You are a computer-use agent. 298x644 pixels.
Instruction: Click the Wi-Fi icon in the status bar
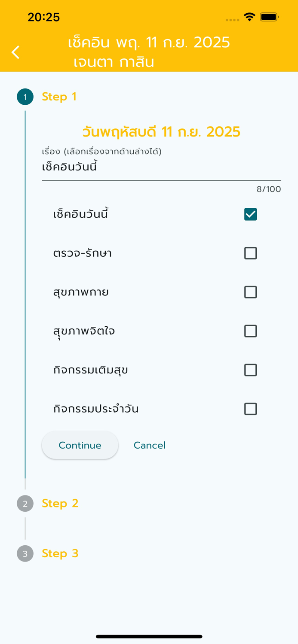(249, 17)
